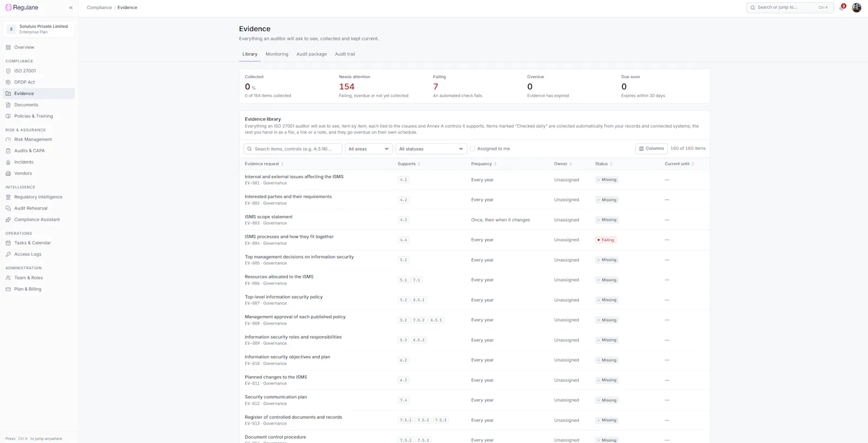Click the Team & Roles people icon
This screenshot has height=443, width=868.
[8, 278]
